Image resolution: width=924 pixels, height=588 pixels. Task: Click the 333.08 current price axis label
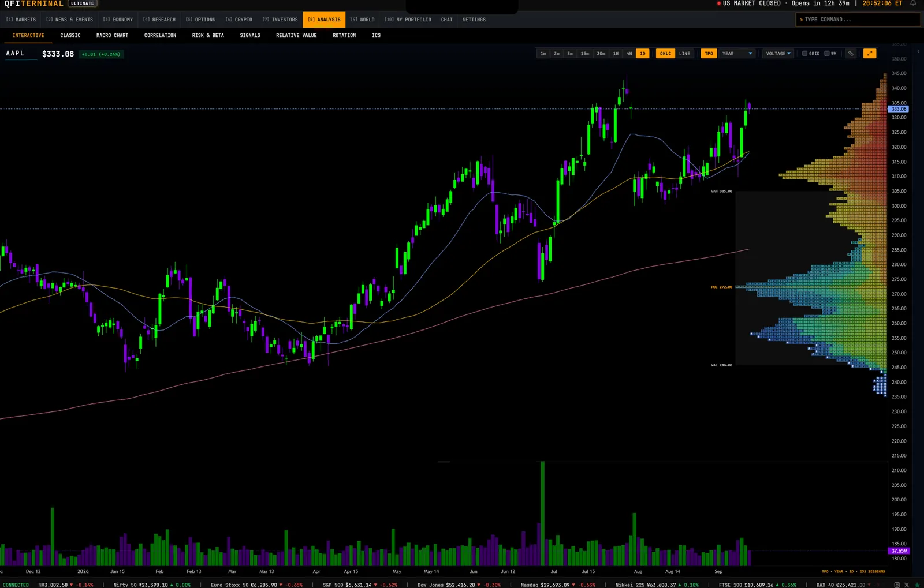899,108
